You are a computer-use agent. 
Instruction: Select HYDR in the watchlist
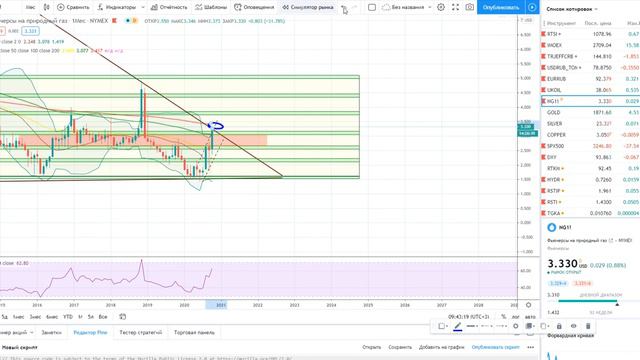[x=590, y=180]
